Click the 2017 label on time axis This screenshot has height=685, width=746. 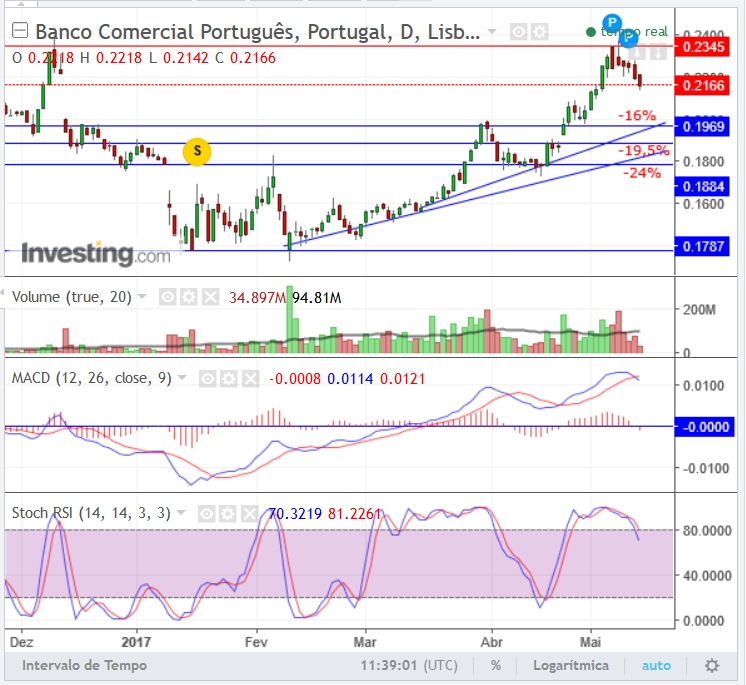coord(136,642)
